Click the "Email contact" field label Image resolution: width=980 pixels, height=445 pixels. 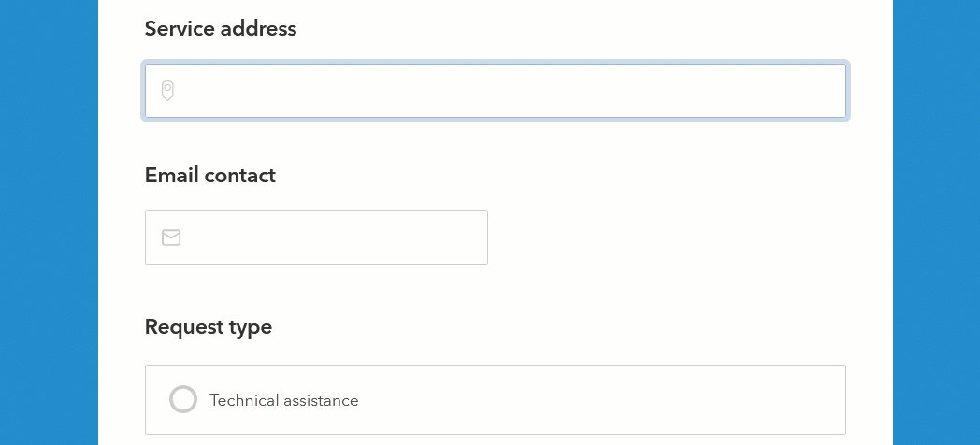tap(210, 176)
